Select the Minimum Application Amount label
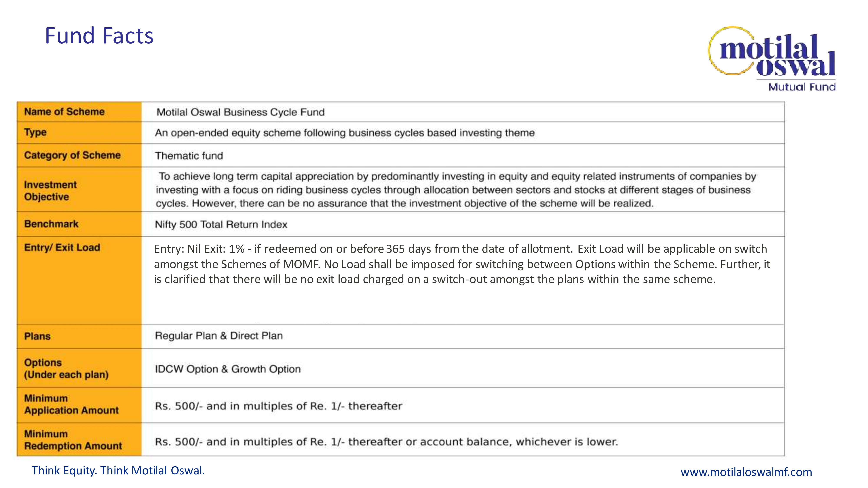This screenshot has width=868, height=488. pos(71,404)
